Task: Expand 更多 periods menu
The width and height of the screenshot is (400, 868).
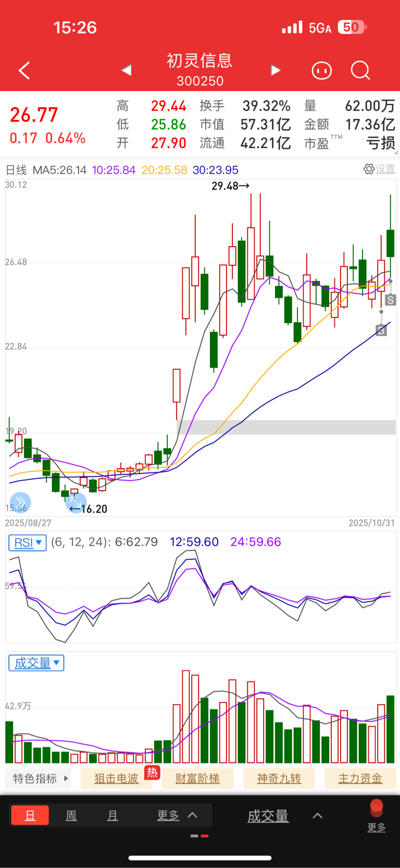Action: pyautogui.click(x=177, y=815)
